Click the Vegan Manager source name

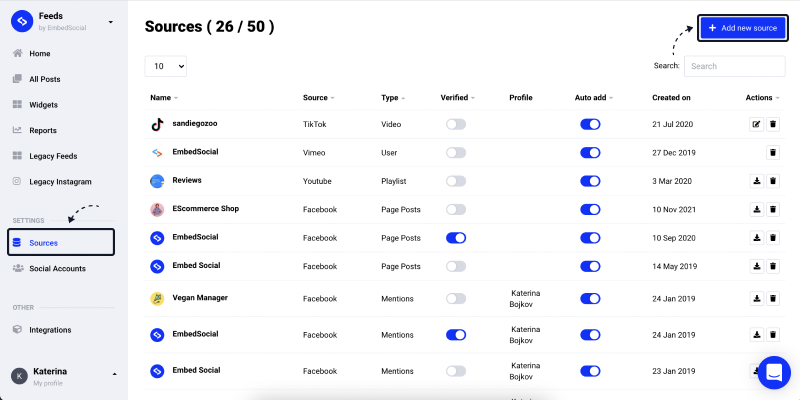click(x=200, y=297)
